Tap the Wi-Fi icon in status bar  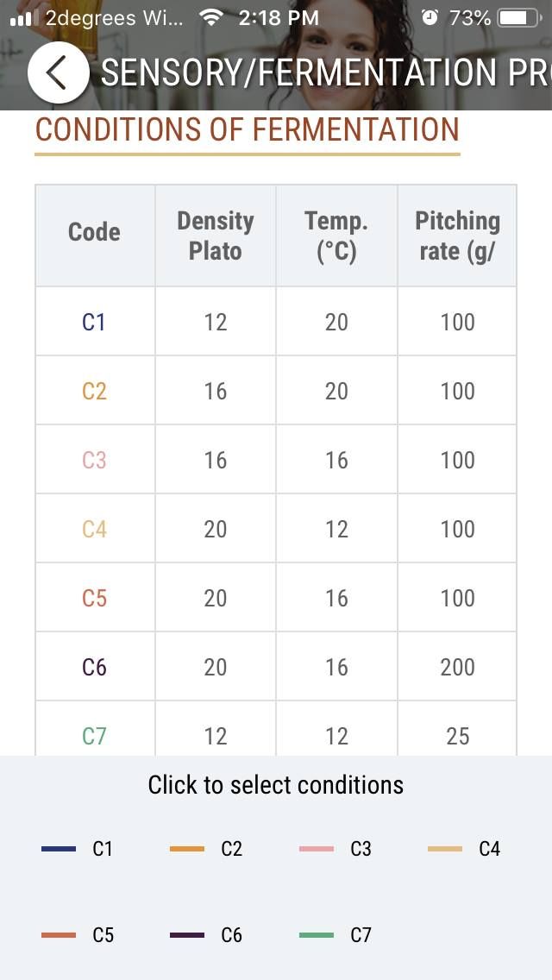tap(210, 17)
